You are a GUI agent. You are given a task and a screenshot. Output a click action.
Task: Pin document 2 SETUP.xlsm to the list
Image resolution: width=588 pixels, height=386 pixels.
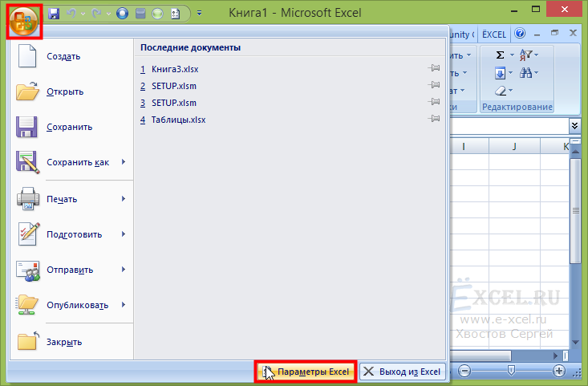(434, 85)
